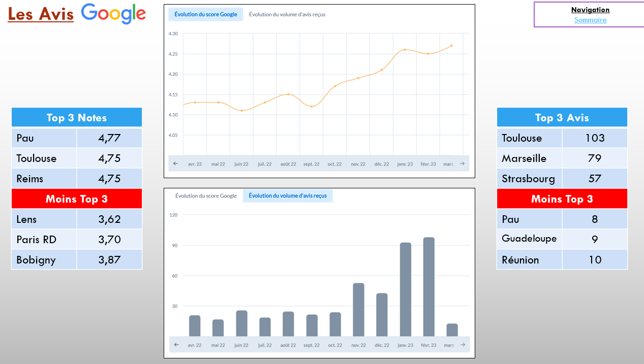
Task: Select the 'Les Avis' page title
Action: (41, 14)
